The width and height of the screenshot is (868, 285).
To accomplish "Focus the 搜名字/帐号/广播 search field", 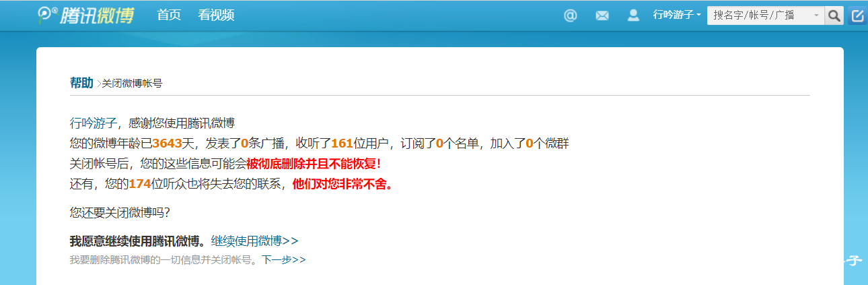I will pos(758,15).
